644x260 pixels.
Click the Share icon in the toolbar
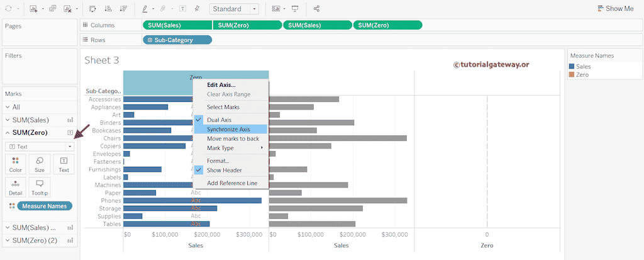(x=316, y=9)
